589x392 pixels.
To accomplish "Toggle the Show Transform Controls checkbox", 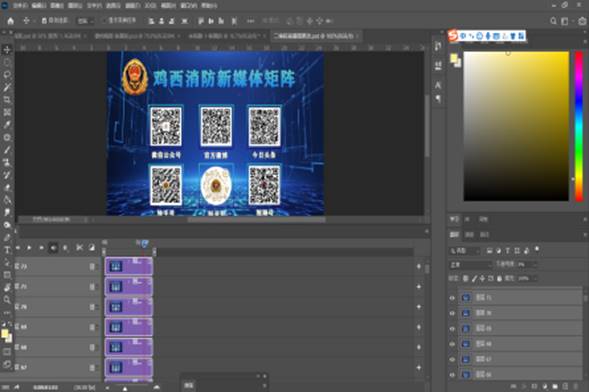I will pyautogui.click(x=105, y=21).
